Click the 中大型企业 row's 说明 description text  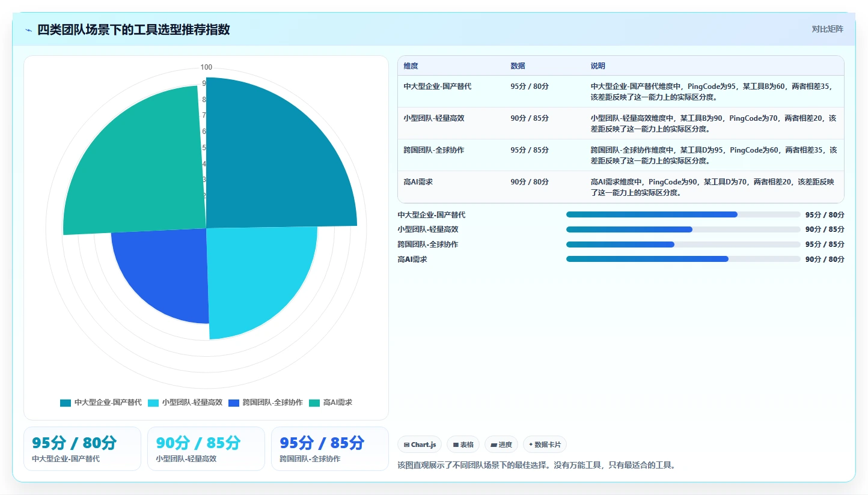click(x=714, y=91)
